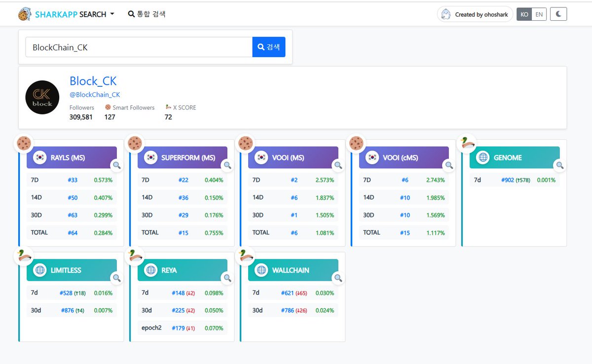Viewport: 592px width, 364px height.
Task: Open the RAYLS (MS) card header
Action: 72,158
